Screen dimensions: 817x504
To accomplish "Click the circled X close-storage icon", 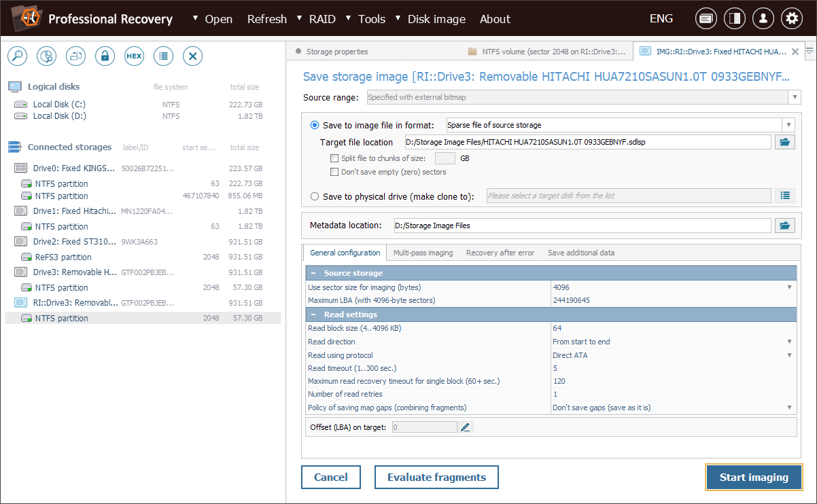I will tap(193, 56).
